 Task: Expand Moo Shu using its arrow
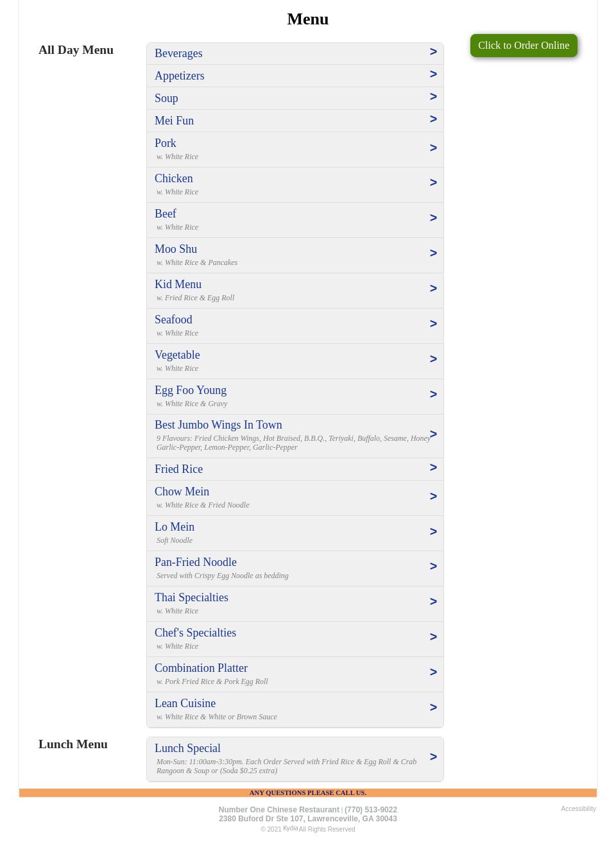tap(433, 253)
